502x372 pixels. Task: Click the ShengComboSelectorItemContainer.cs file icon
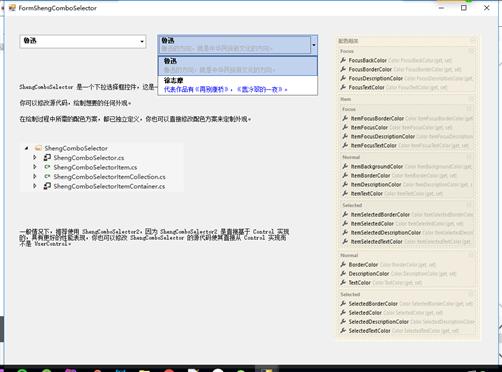[x=47, y=186]
